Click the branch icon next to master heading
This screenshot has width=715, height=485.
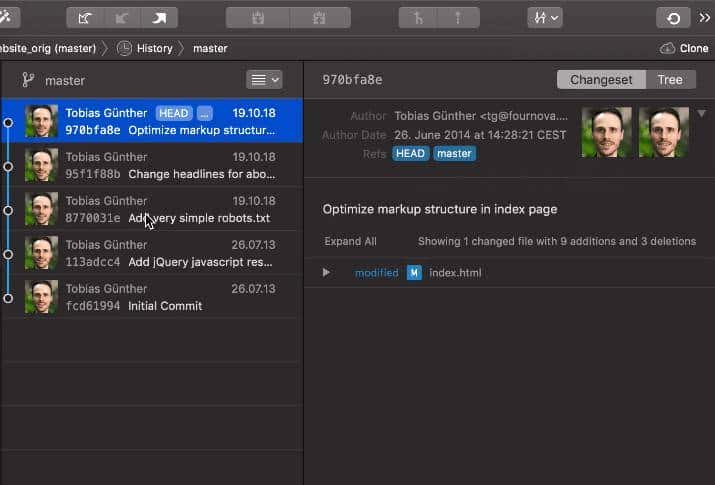point(28,80)
